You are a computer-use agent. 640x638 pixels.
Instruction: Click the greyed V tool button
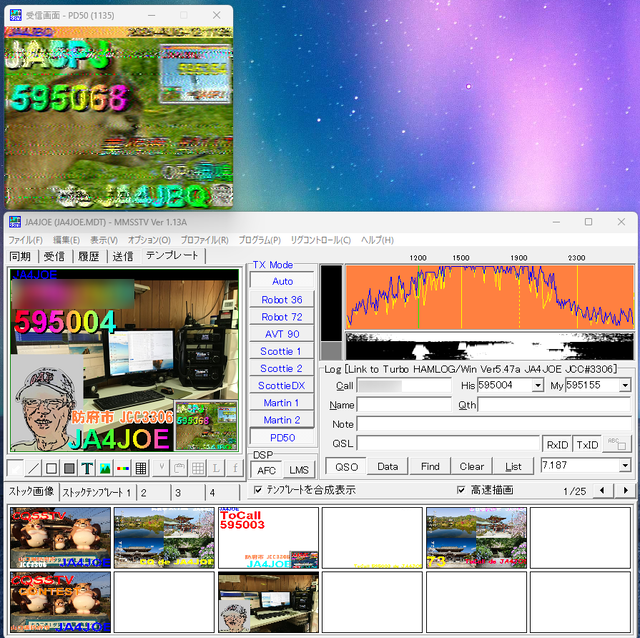pos(162,468)
